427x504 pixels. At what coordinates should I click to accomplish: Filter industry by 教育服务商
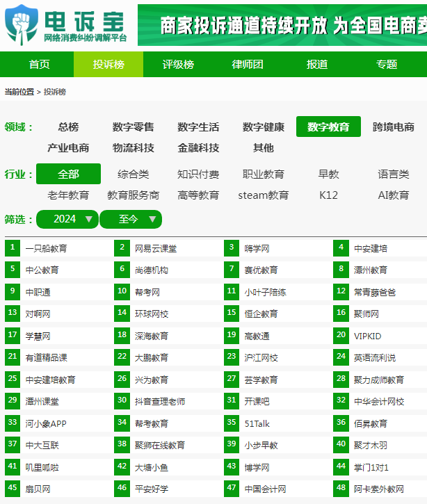[133, 195]
